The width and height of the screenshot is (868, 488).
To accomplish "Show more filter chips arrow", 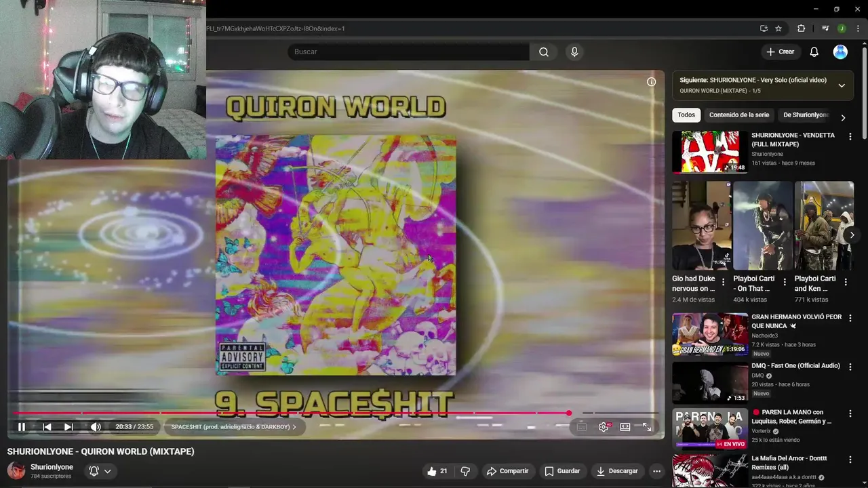I will (x=843, y=117).
